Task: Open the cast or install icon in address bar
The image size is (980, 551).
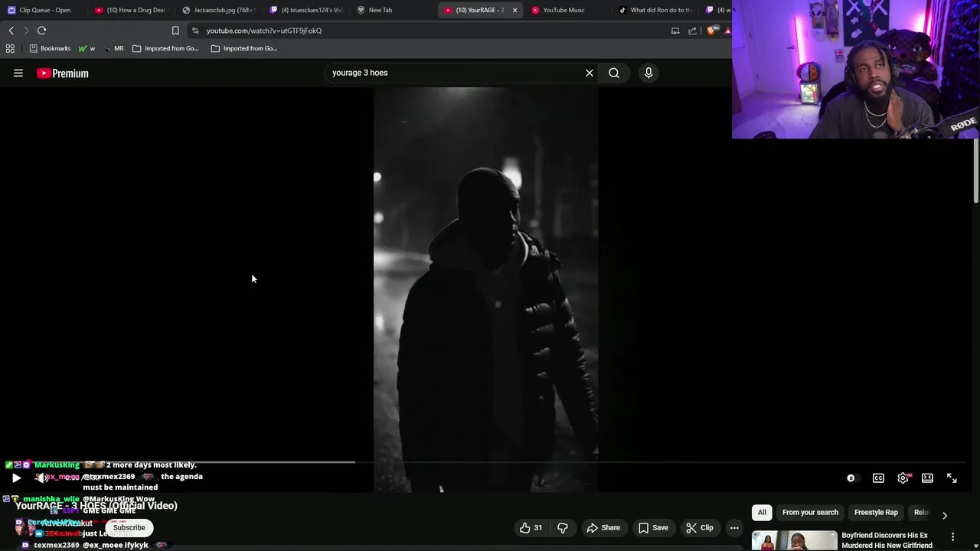Action: [x=675, y=31]
